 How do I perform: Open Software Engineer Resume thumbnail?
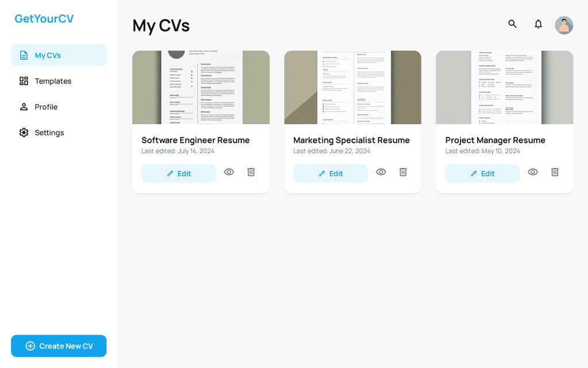coord(201,87)
